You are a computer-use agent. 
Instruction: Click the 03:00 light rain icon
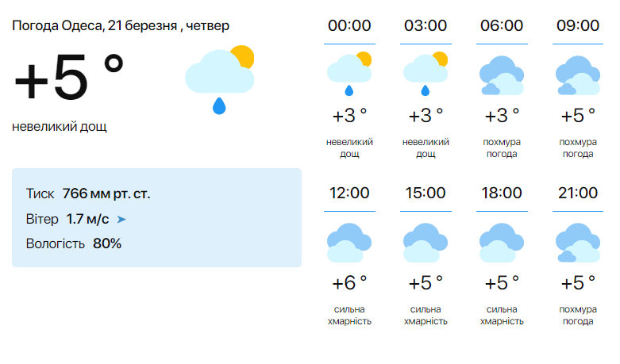426,71
